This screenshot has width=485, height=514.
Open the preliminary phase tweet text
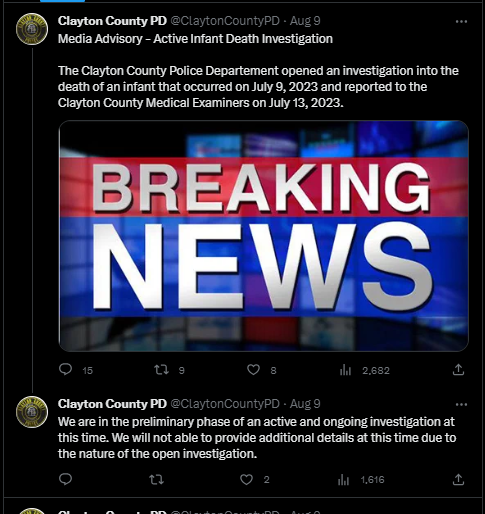(x=257, y=438)
